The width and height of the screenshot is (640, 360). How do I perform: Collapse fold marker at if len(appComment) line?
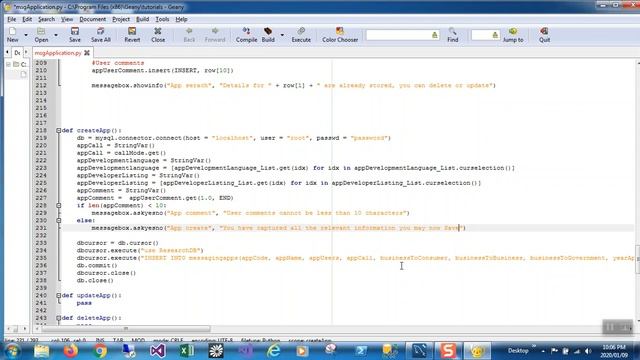(58, 205)
